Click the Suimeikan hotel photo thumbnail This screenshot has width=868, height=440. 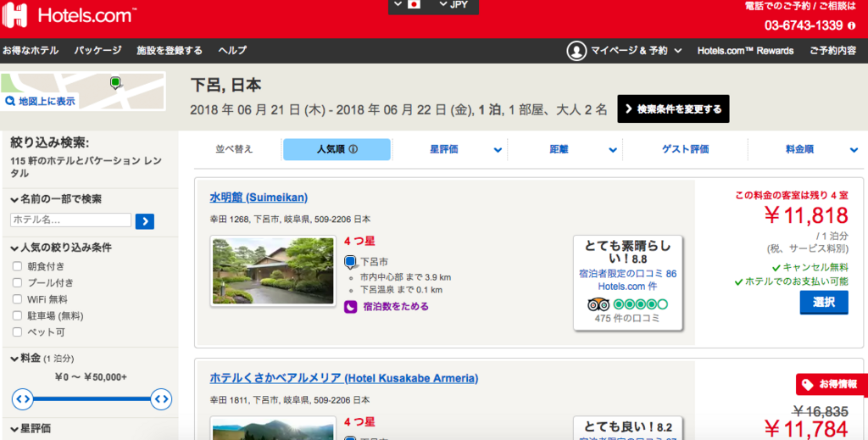[x=274, y=271]
